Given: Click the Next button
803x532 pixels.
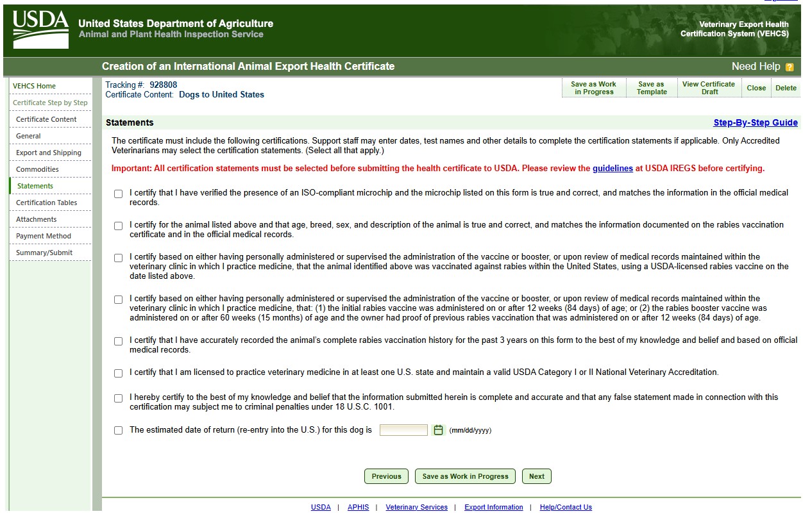Looking at the screenshot, I should tap(536, 476).
